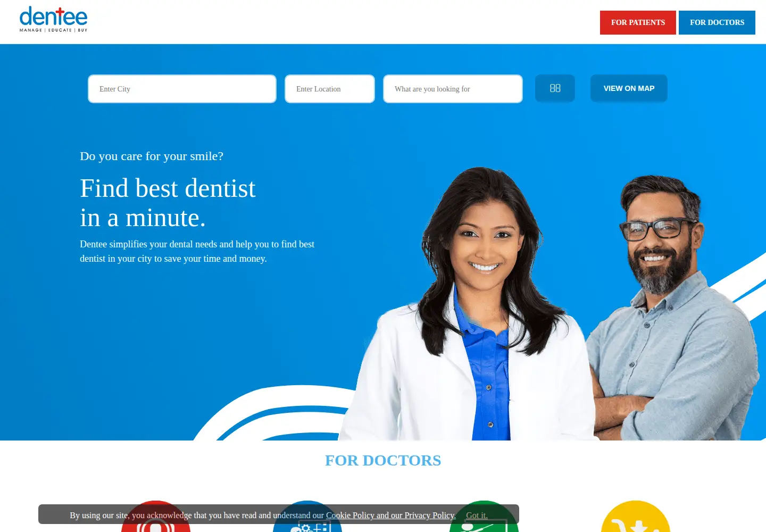Click the yellow shopping cart circle icon
This screenshot has width=766, height=532.
click(x=635, y=516)
